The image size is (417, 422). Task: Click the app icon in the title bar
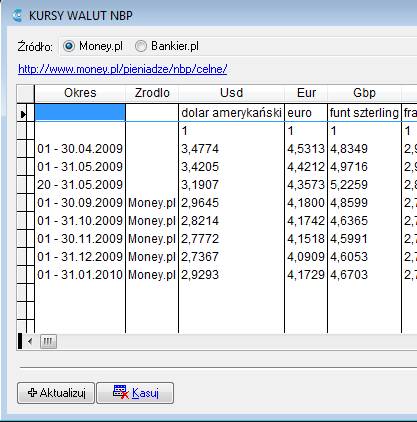pyautogui.click(x=17, y=16)
